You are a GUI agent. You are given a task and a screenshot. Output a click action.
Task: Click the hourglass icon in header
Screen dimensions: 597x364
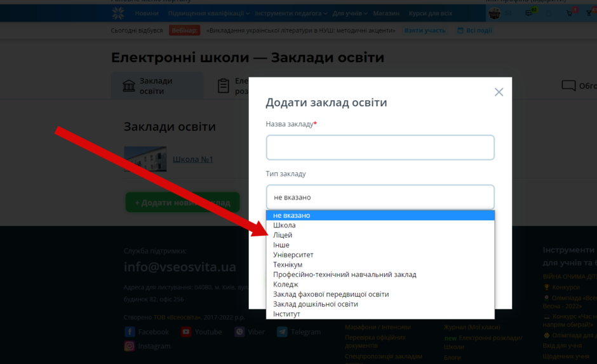[x=589, y=13]
